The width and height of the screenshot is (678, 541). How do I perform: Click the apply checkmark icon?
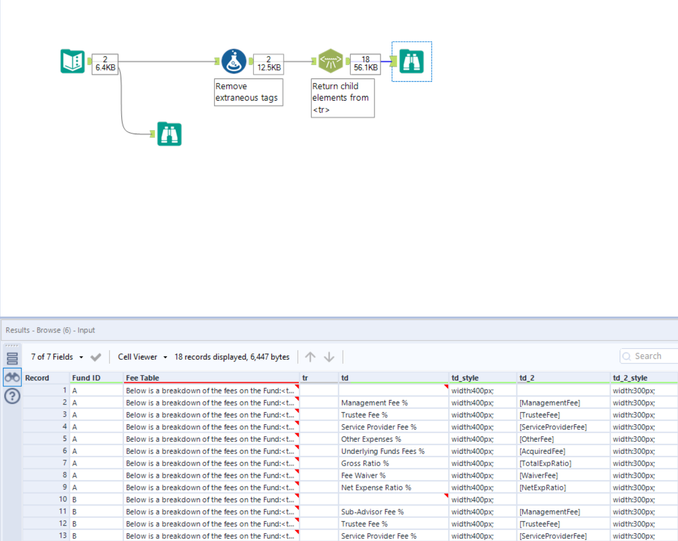coord(96,357)
